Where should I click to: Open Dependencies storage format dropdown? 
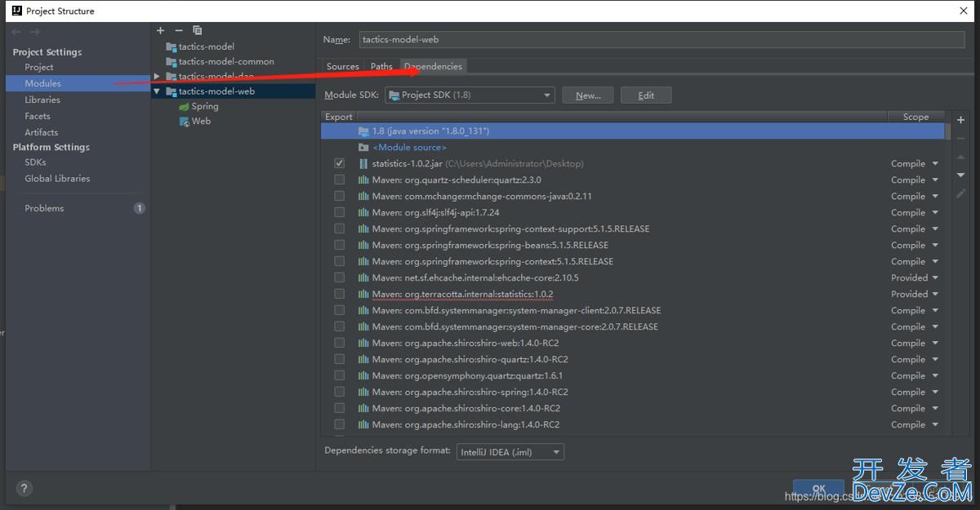(510, 451)
